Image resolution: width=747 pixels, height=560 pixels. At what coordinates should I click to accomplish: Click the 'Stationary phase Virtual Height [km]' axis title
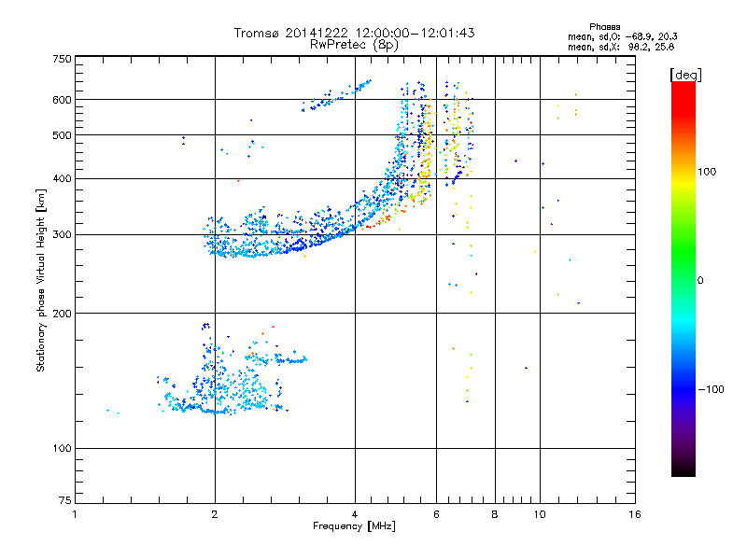[x=41, y=280]
